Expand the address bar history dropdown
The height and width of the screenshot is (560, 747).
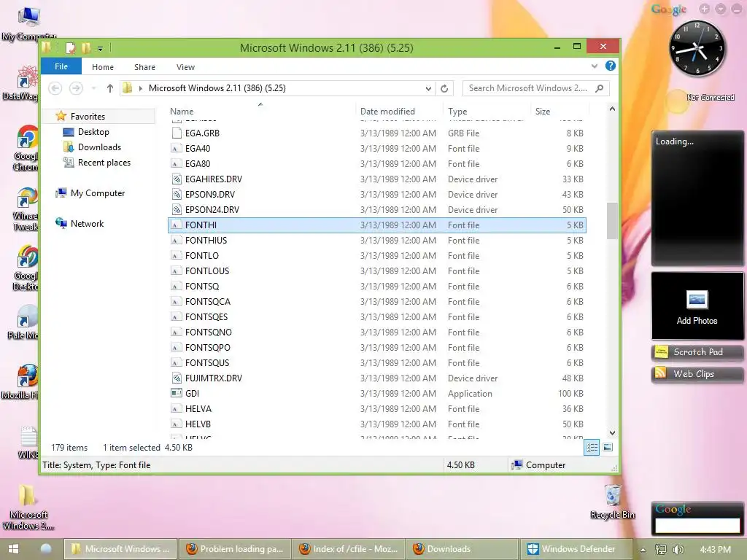pyautogui.click(x=428, y=88)
